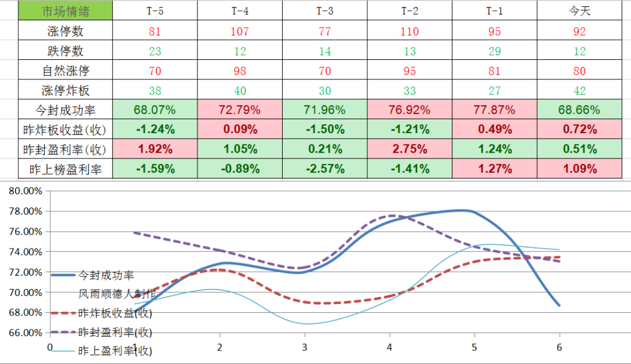The image size is (631, 364).
Task: Click the 昨炸板收益(收) legend entry
Action: (102, 313)
